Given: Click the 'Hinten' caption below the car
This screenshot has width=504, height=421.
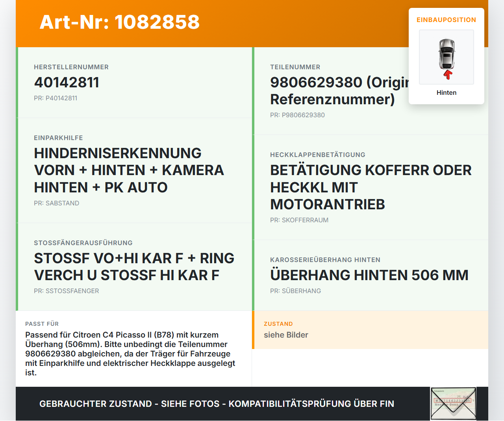Looking at the screenshot, I should 447,92.
